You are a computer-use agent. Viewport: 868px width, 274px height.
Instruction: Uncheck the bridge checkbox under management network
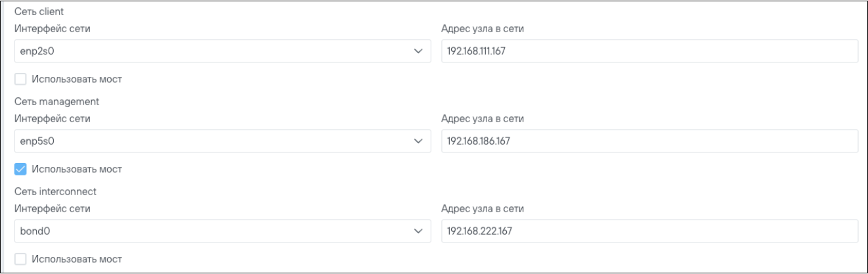point(20,170)
